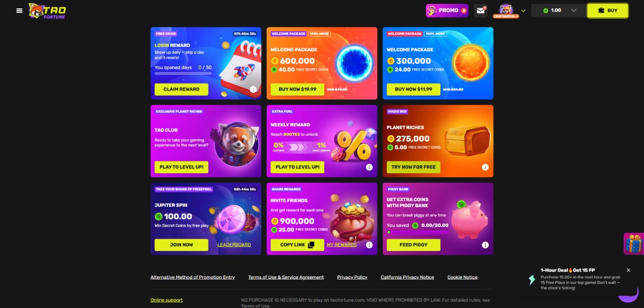Screen dimensions: 644x308
Task: Open info icon on Weekly Reward card
Action: [x=369, y=167]
